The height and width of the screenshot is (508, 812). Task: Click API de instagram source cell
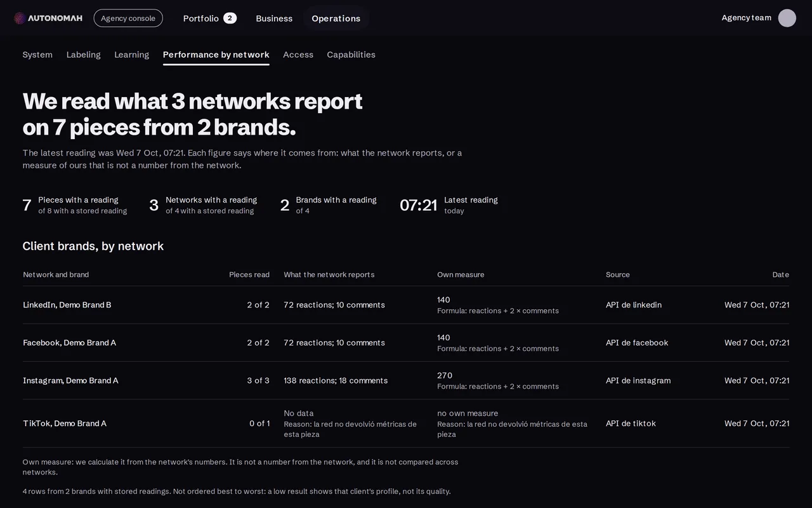click(x=638, y=380)
